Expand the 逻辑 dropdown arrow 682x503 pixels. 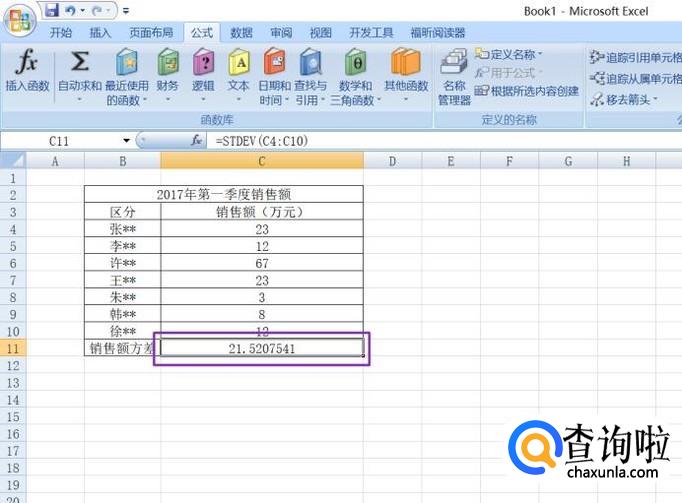tap(203, 100)
